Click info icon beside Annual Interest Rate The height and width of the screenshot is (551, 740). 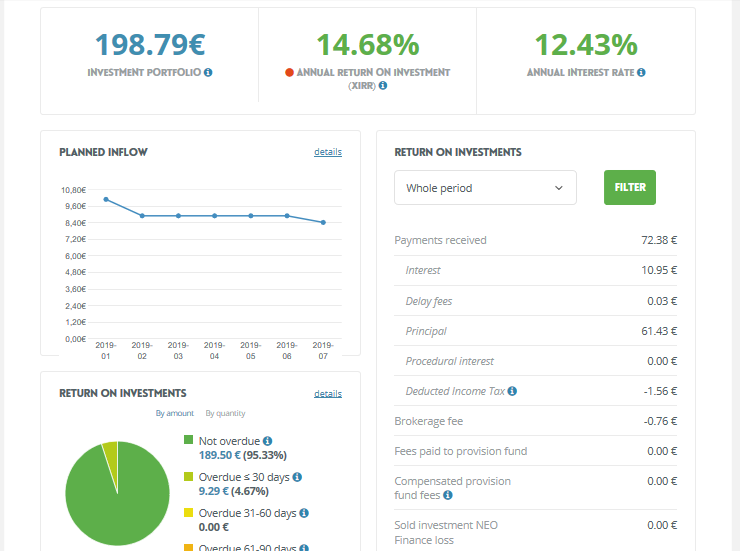click(x=641, y=73)
